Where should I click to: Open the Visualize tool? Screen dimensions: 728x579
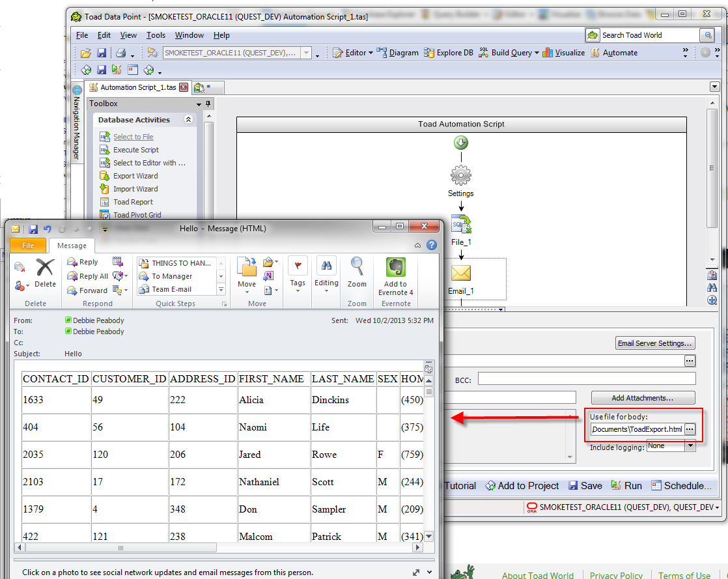click(x=564, y=53)
